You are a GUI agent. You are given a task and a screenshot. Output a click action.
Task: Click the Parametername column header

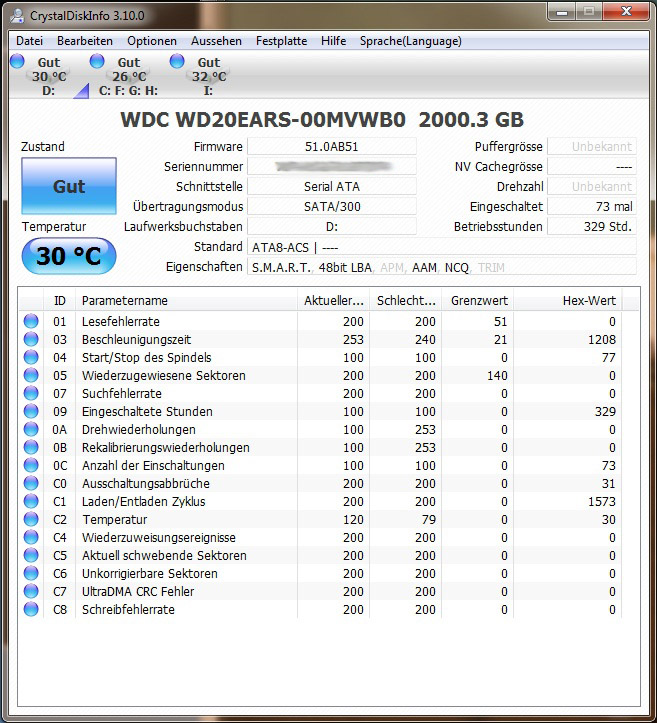(186, 301)
